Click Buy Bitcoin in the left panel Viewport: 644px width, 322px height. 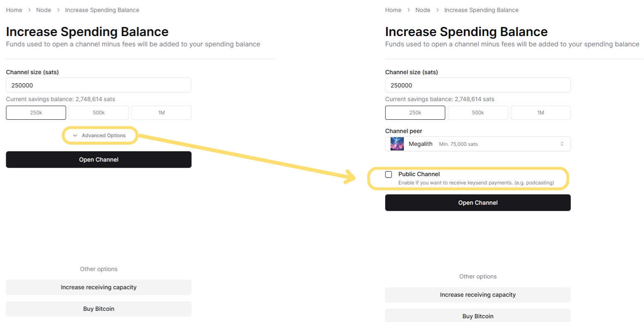point(99,309)
